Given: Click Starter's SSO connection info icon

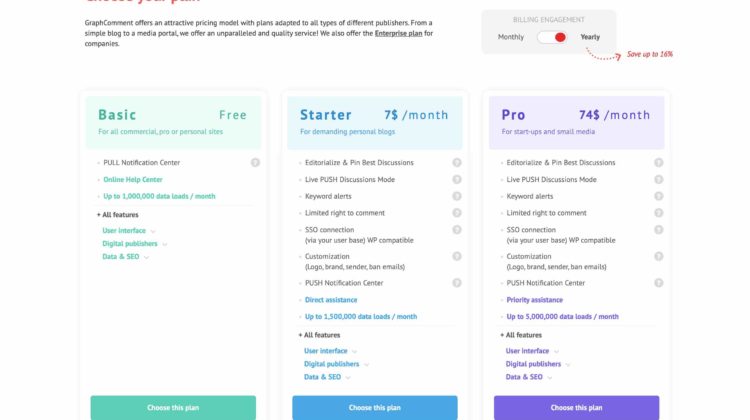Looking at the screenshot, I should point(457,230).
